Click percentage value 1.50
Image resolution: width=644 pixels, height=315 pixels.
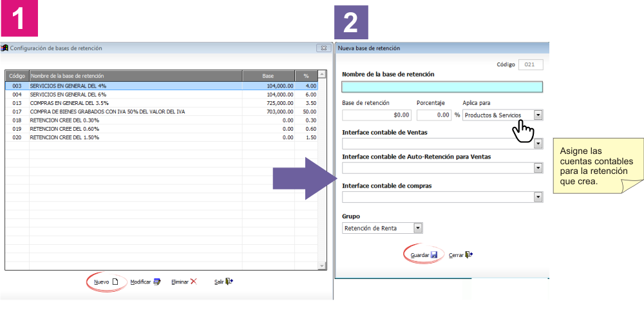[x=311, y=138]
